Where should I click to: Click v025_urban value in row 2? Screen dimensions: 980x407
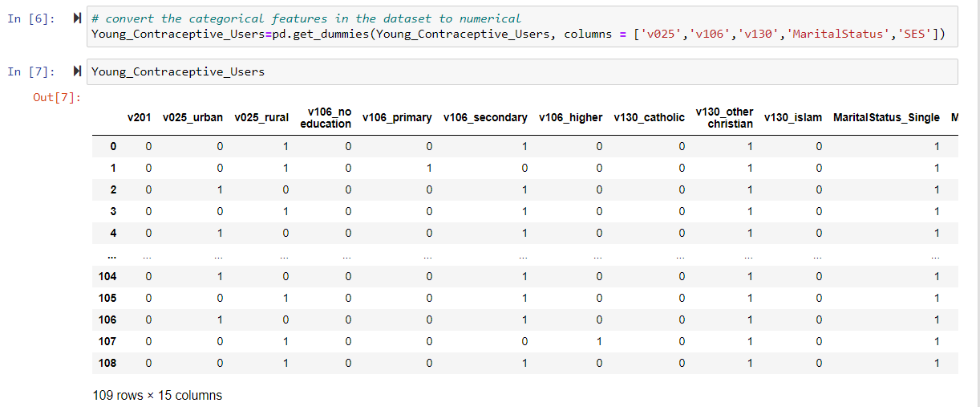click(220, 190)
